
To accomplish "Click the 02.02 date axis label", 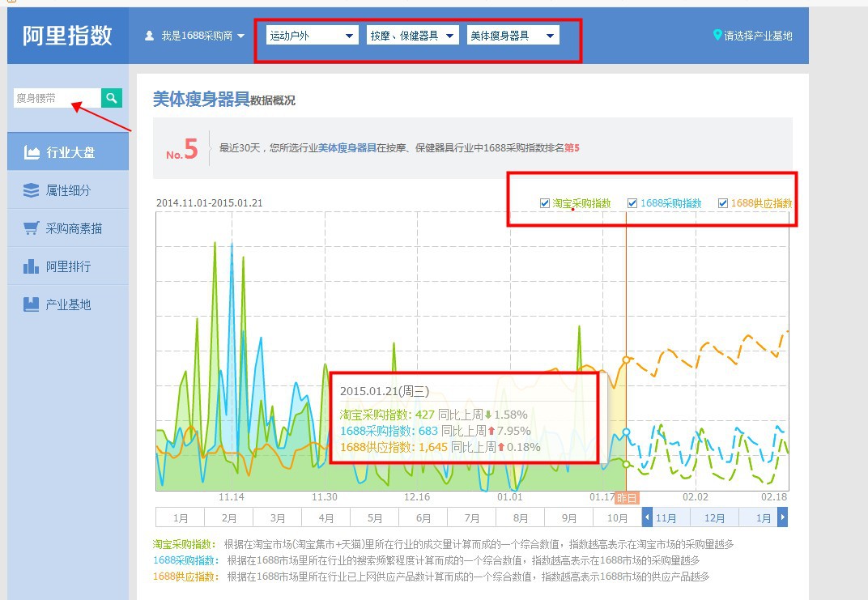I will (x=696, y=497).
